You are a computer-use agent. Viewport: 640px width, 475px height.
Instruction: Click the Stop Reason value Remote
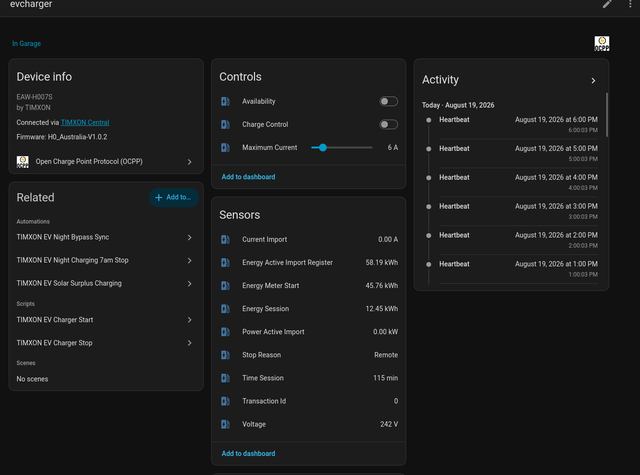coord(386,355)
